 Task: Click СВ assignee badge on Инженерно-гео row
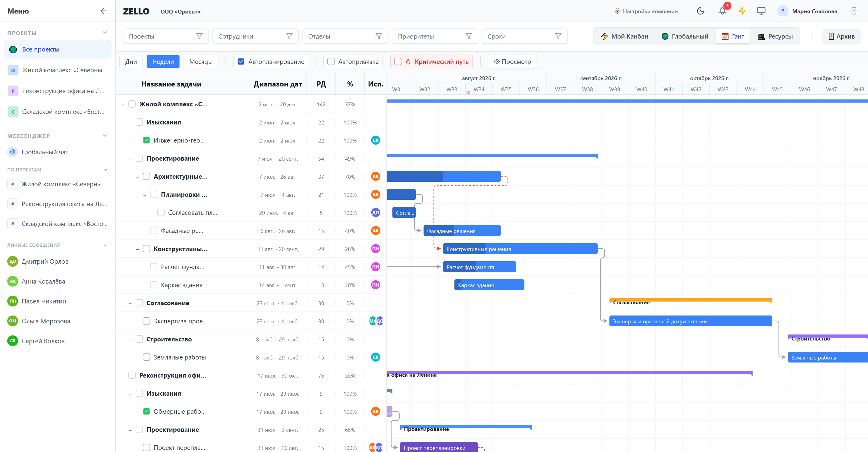(375, 140)
